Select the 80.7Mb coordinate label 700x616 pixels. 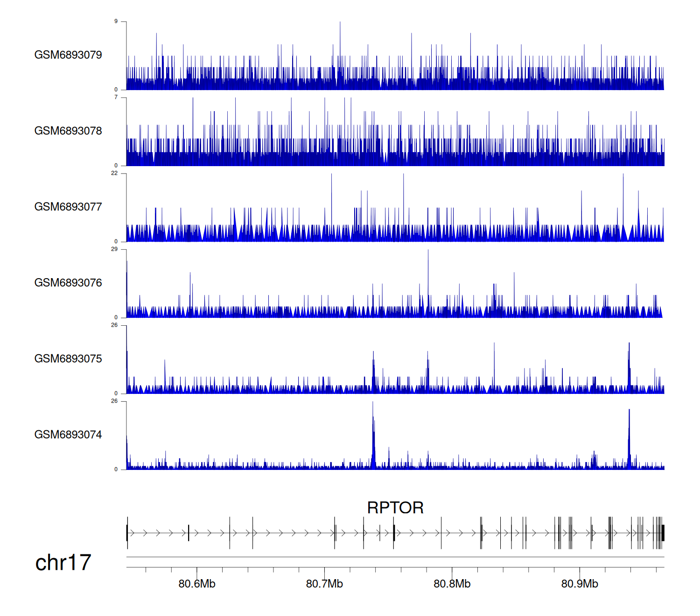(x=324, y=584)
